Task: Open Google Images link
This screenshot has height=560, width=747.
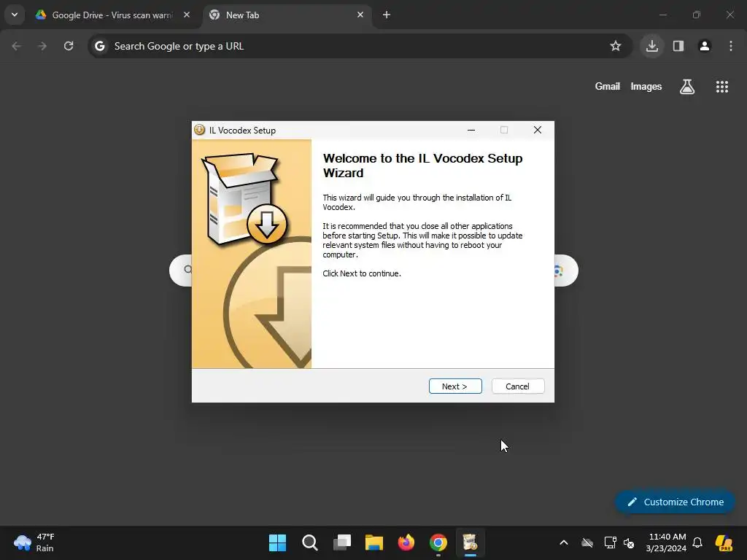Action: [646, 86]
